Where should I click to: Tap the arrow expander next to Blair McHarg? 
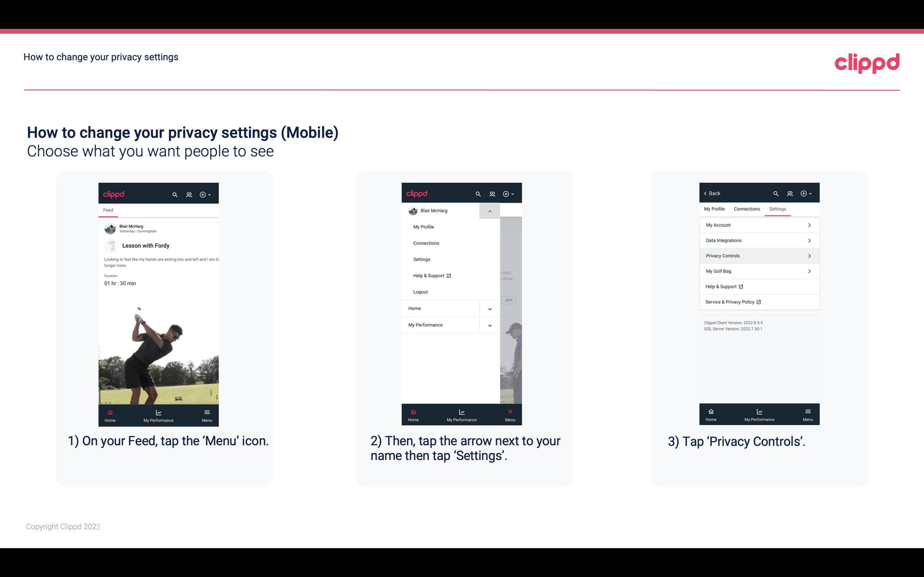pos(489,211)
